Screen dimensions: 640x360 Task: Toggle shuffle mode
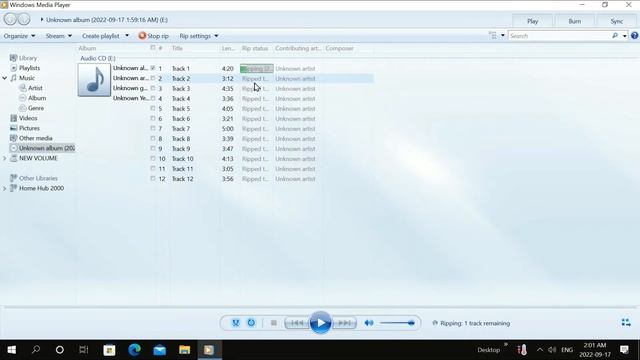click(236, 323)
